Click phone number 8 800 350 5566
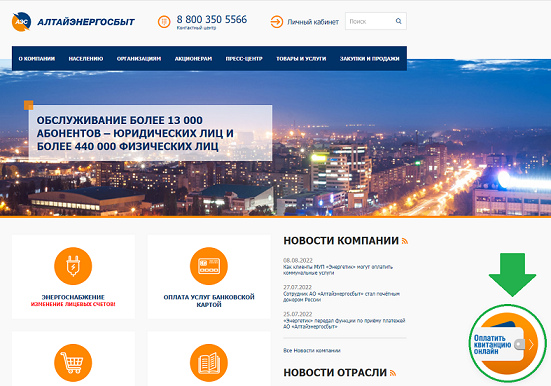 212,19
